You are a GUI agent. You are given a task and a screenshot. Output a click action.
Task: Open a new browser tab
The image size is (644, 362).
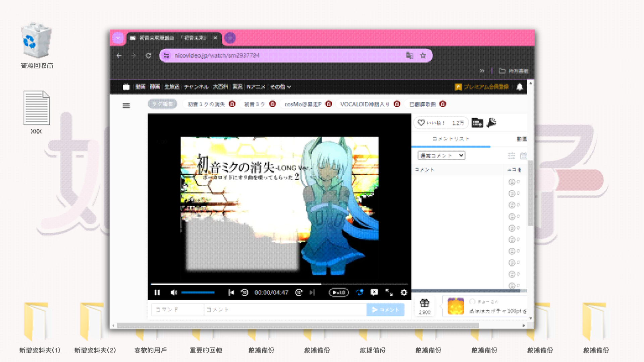click(x=230, y=38)
